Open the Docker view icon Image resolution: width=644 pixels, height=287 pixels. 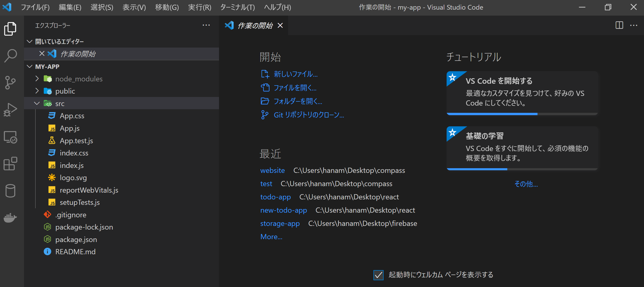(x=10, y=217)
